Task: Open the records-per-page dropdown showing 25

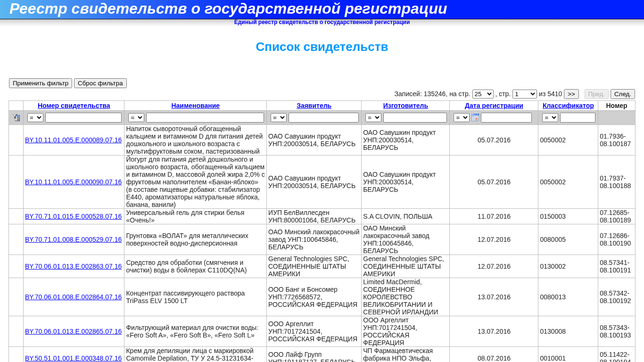Action: coord(483,94)
